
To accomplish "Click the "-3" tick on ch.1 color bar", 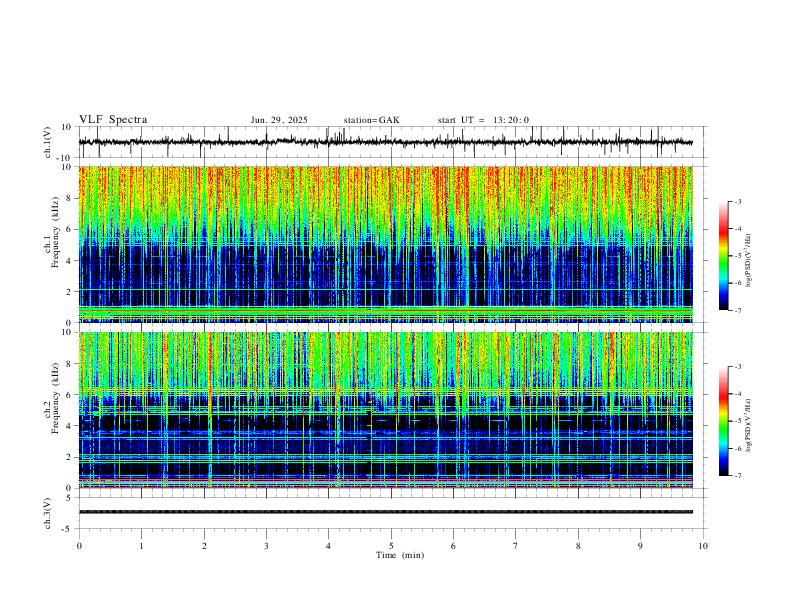I will 737,201.
